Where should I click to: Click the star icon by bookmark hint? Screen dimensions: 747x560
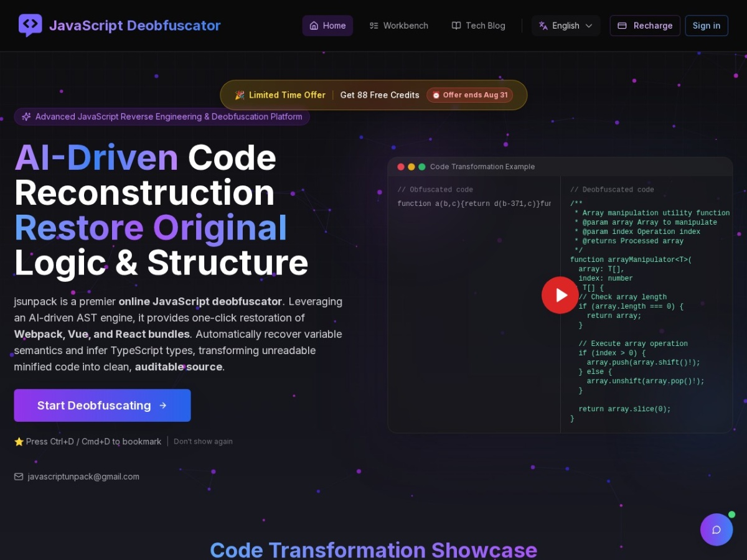pyautogui.click(x=19, y=442)
